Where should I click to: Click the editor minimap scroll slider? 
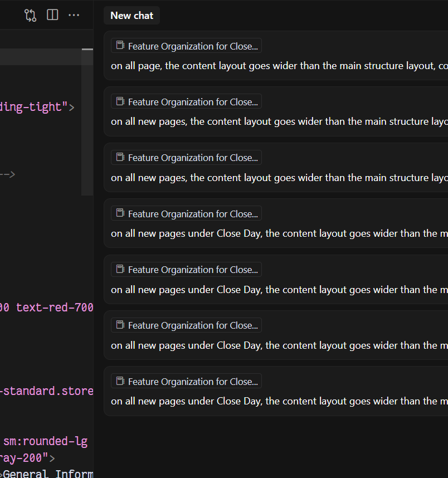[x=87, y=122]
